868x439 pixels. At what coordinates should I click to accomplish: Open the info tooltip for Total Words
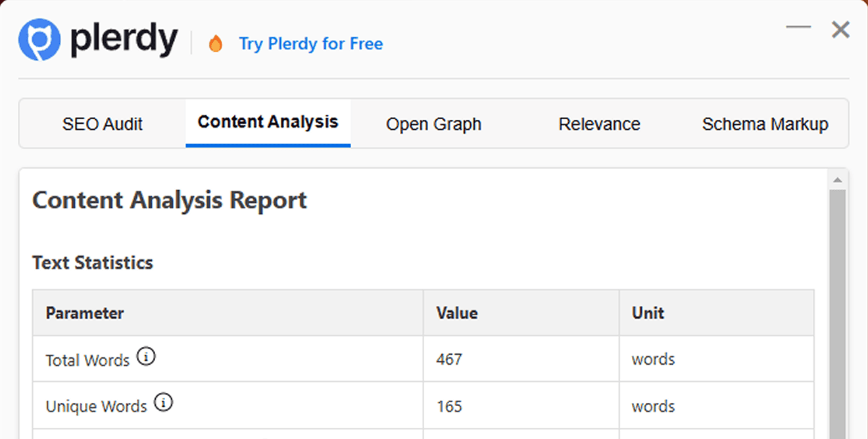tap(147, 356)
